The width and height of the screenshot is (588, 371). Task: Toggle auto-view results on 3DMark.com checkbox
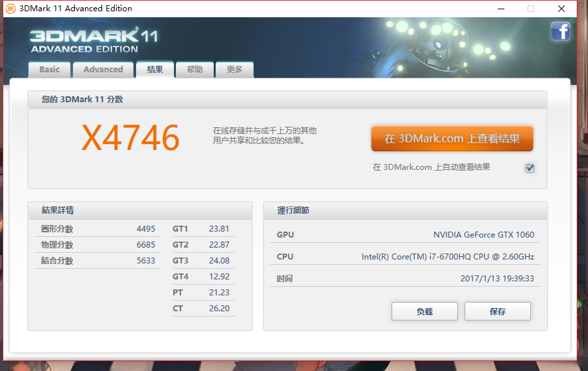coord(530,168)
